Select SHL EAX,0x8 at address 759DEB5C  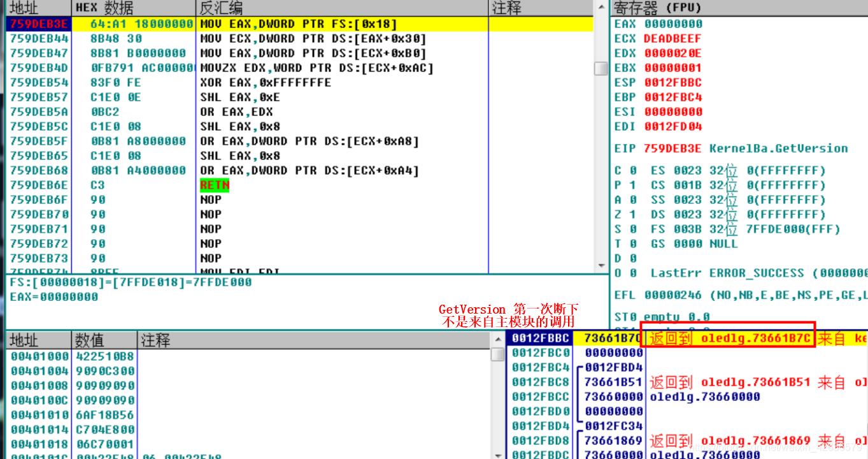pos(240,127)
